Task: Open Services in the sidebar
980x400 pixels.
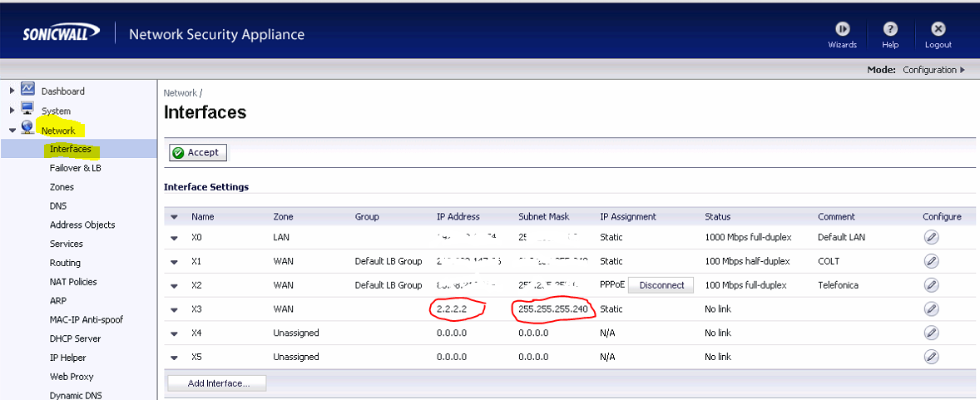Action: click(67, 244)
